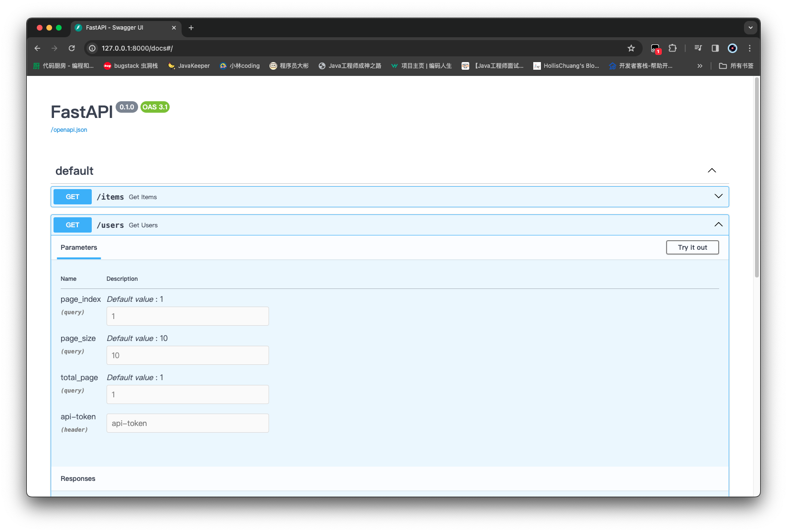Reload the Swagger UI page
This screenshot has width=787, height=532.
(x=72, y=48)
